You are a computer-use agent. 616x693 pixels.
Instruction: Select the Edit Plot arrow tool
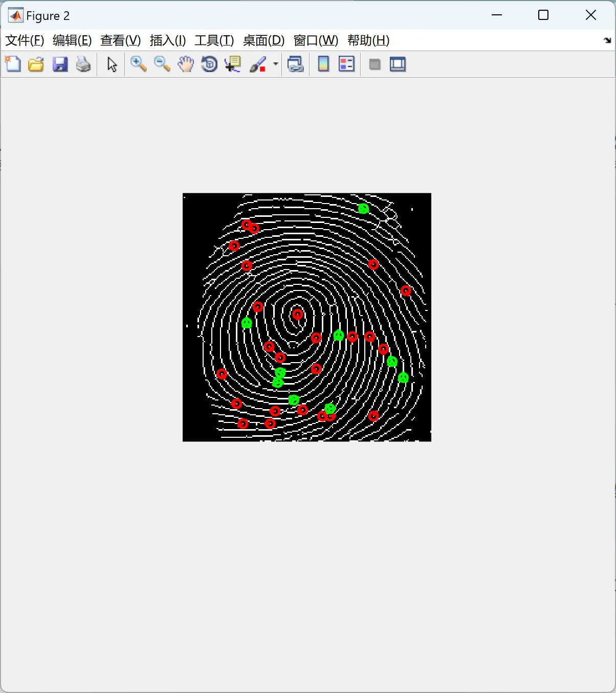click(x=112, y=64)
